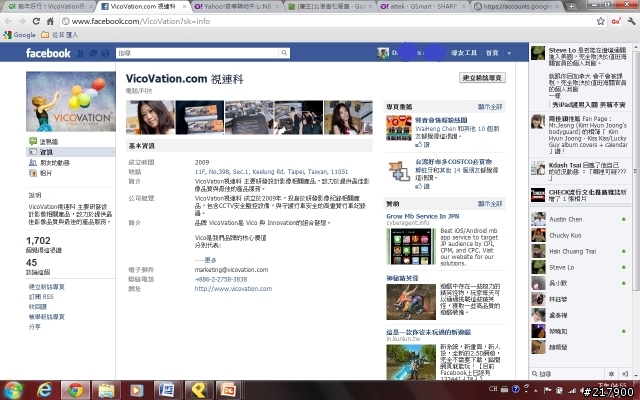This screenshot has width=640, height=400.
Task: Click the facebook logo
Action: pos(48,53)
